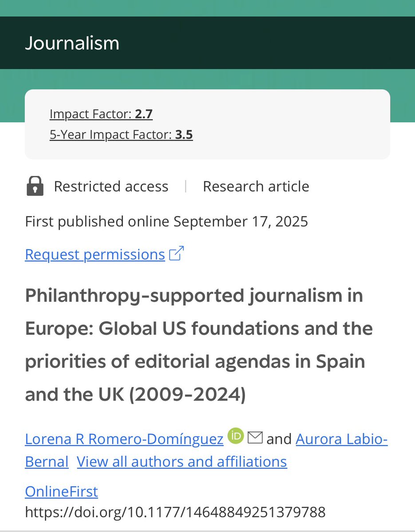Select the Research article label
The width and height of the screenshot is (415, 532).
pyautogui.click(x=256, y=186)
